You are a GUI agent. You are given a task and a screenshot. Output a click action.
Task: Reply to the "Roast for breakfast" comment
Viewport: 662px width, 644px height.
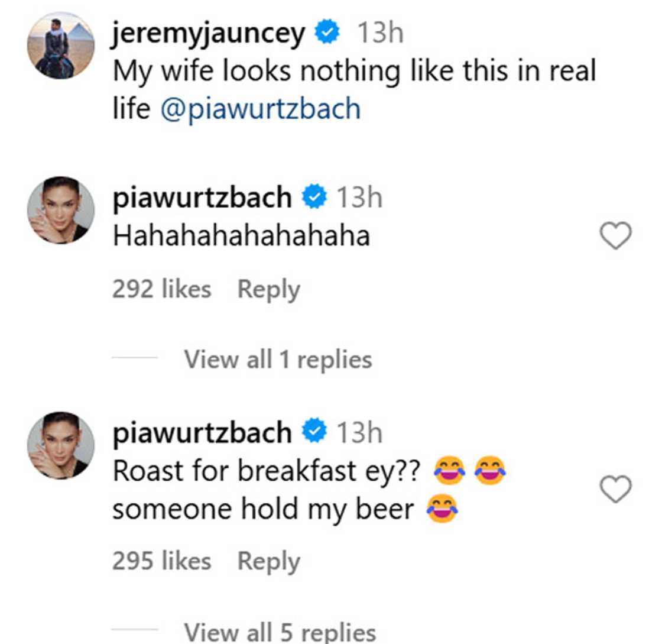pos(268,561)
